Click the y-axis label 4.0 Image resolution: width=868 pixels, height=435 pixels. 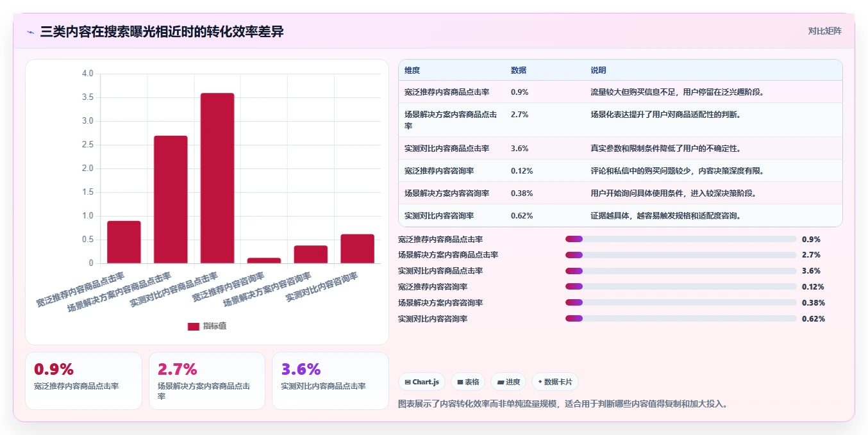coord(88,74)
